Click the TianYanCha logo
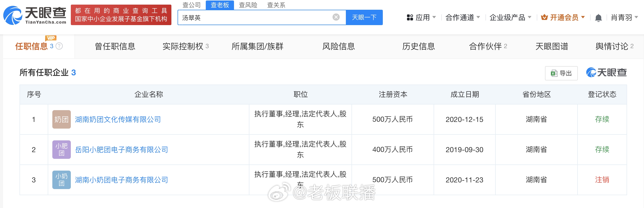Screen dimensions: 644x208 pos(35,15)
